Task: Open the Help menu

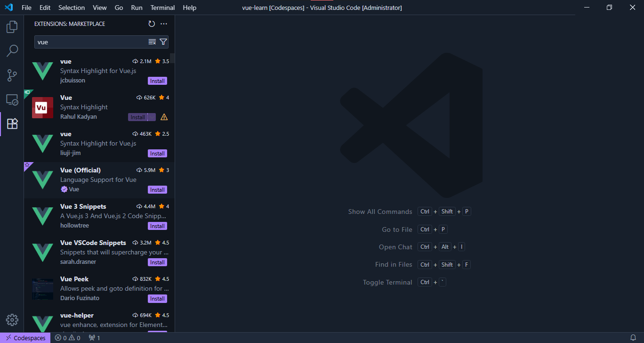Action: [189, 8]
